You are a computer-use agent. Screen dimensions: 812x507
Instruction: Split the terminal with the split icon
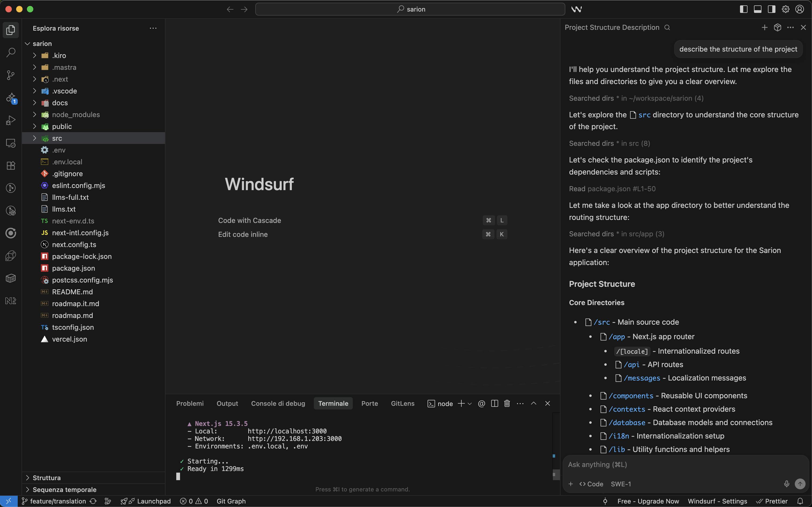click(x=494, y=403)
